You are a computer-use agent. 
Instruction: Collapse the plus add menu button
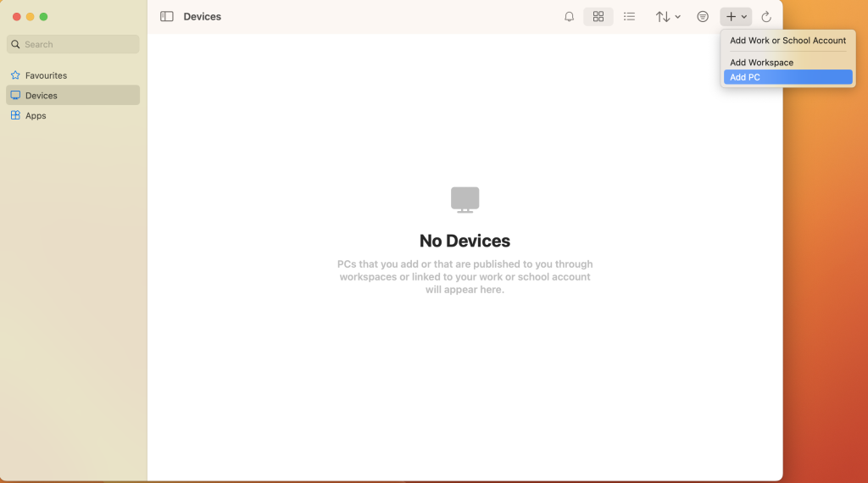click(x=736, y=17)
